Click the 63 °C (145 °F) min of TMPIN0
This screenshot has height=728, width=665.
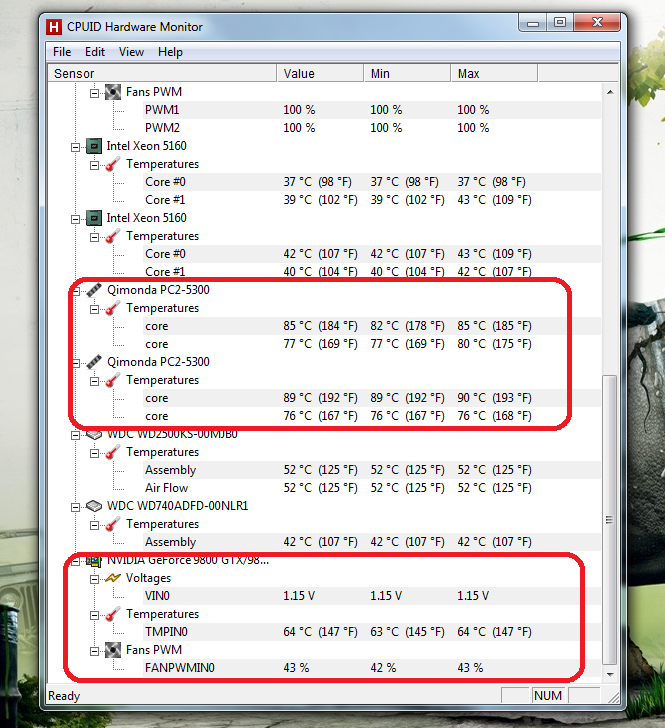[x=407, y=632]
